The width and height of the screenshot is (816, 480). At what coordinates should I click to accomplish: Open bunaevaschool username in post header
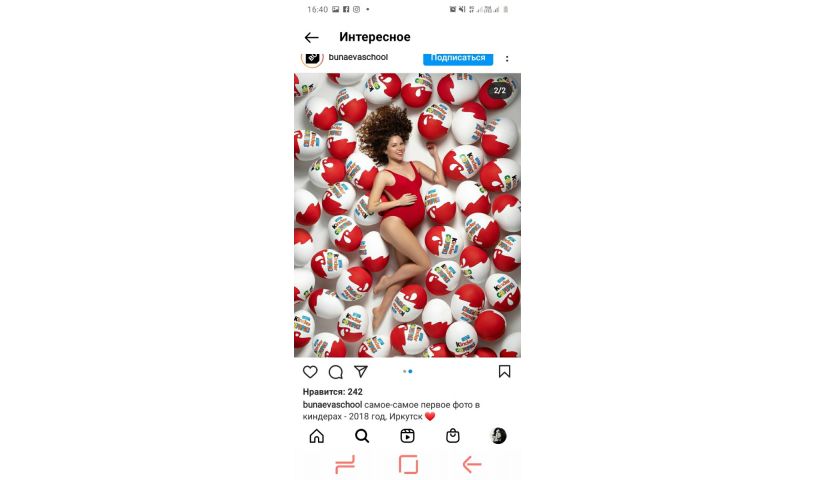point(358,57)
